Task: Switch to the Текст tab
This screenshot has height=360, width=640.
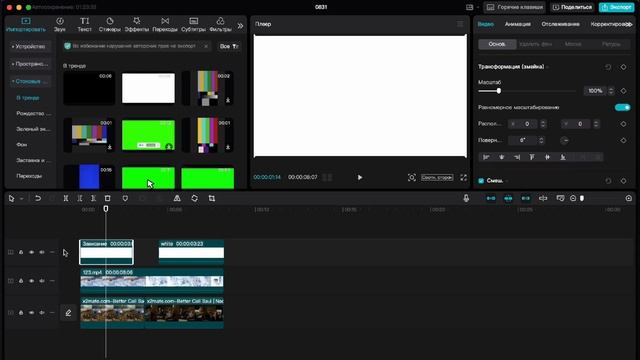Action: [x=84, y=24]
